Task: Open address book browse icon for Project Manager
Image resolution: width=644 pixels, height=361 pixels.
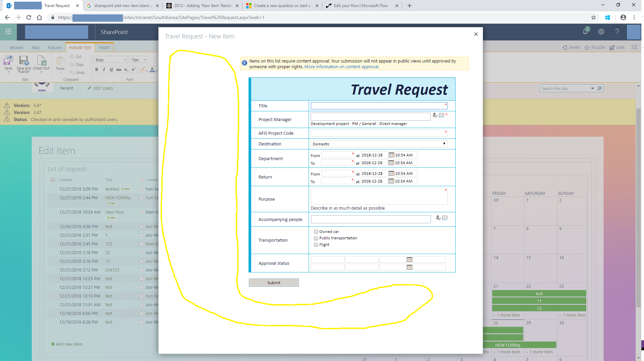Action: 441,115
